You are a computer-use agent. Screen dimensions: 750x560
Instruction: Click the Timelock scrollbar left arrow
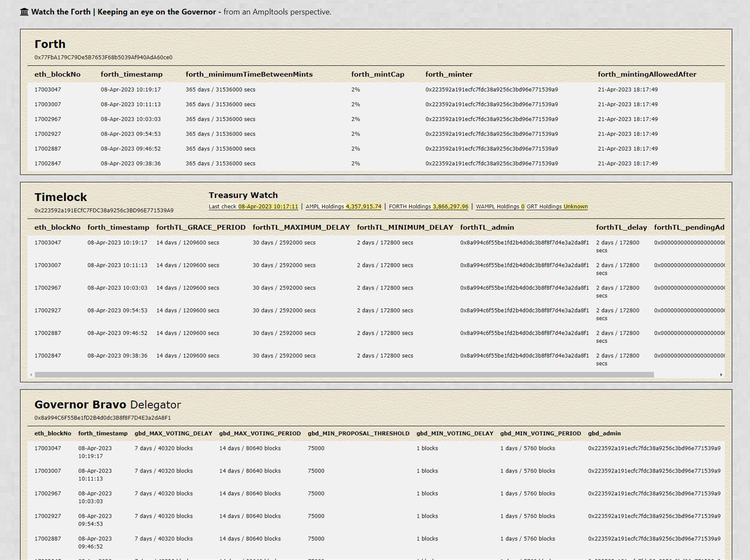(31, 374)
